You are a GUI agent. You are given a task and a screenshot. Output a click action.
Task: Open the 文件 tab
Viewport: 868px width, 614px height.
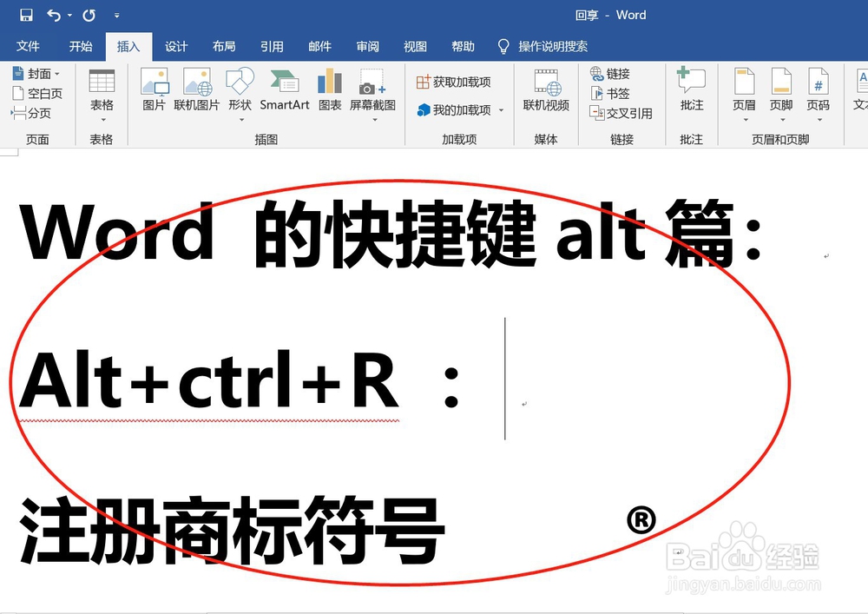pyautogui.click(x=28, y=46)
